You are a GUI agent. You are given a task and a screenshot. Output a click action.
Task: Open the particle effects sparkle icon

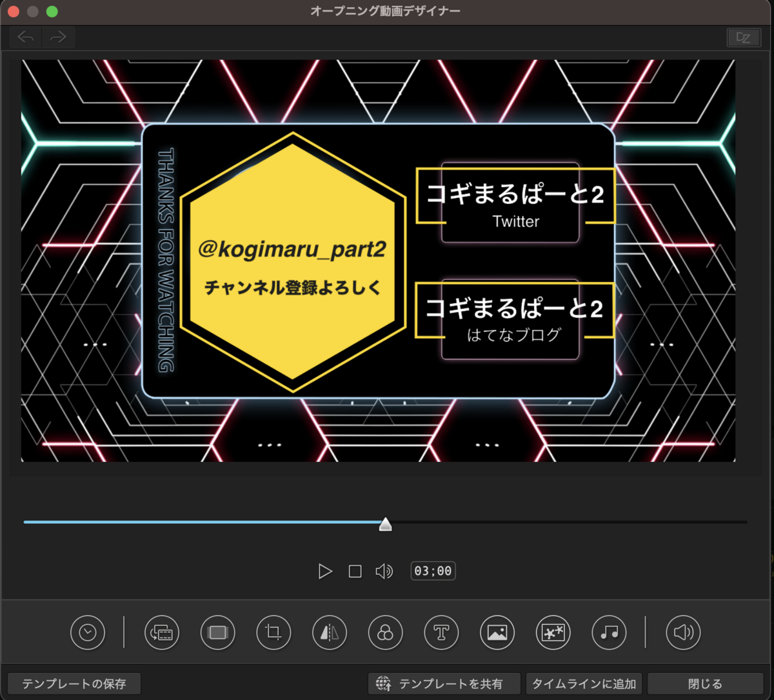tap(553, 632)
